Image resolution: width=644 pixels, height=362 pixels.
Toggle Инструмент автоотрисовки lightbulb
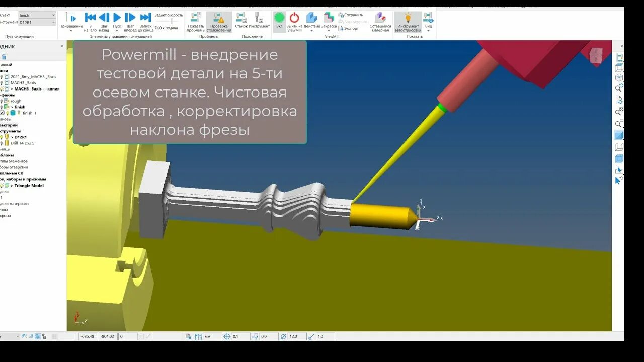pyautogui.click(x=408, y=22)
